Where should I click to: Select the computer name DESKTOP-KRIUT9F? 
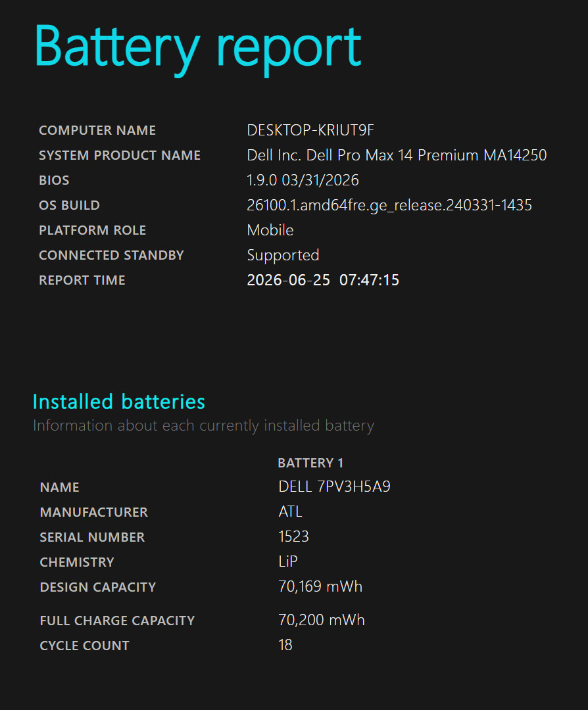tap(310, 130)
